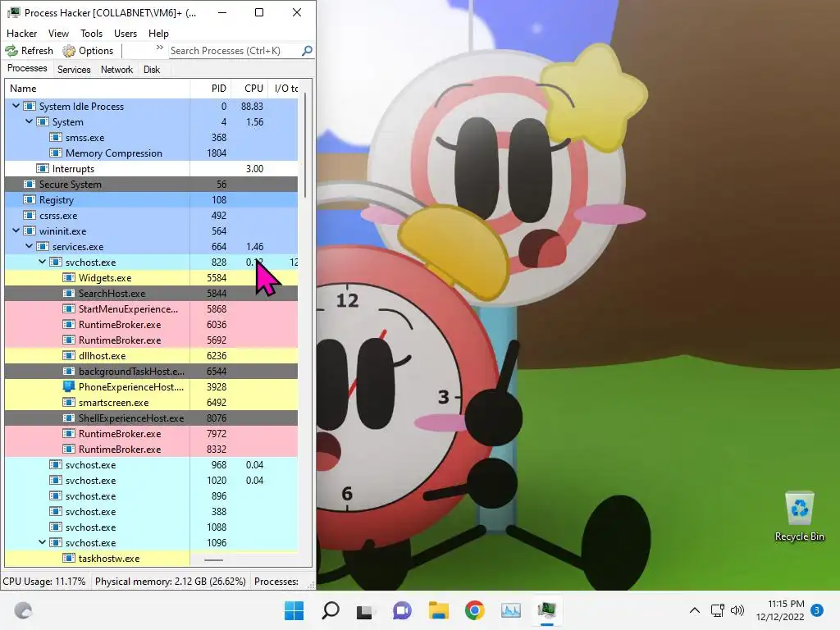Click the Interrupts row icon

tap(43, 168)
